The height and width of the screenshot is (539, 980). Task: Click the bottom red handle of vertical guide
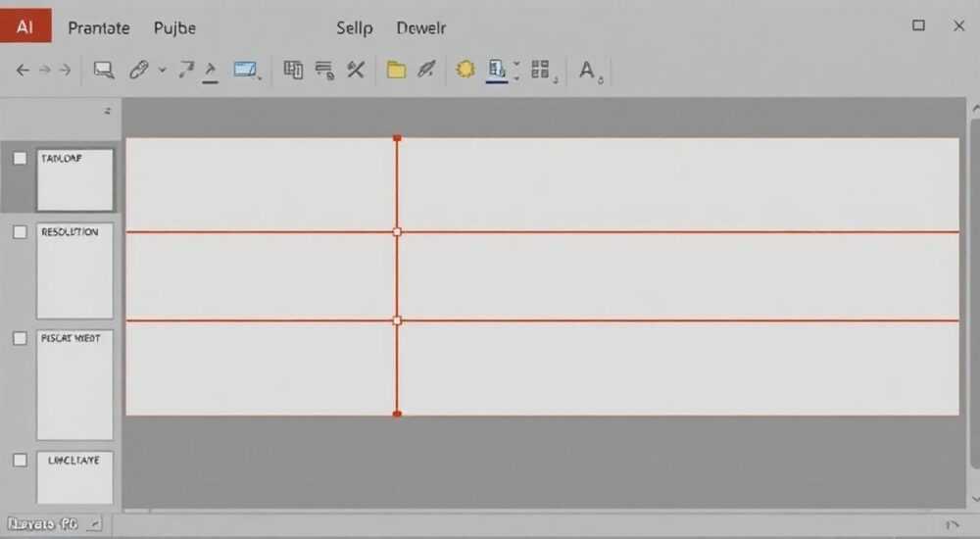[397, 414]
